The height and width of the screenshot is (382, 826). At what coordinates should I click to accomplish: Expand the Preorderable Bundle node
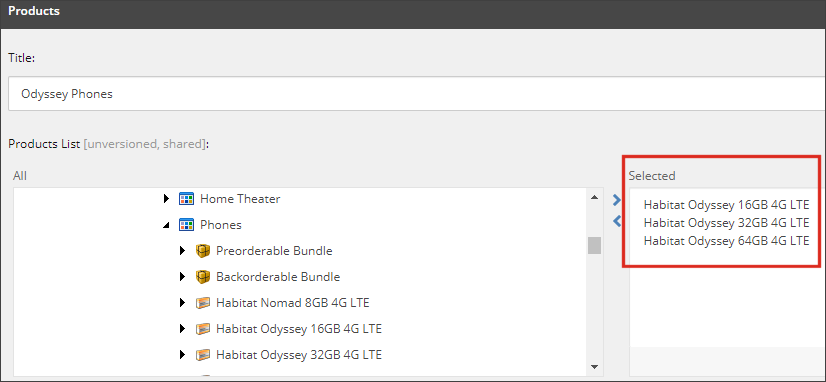182,251
